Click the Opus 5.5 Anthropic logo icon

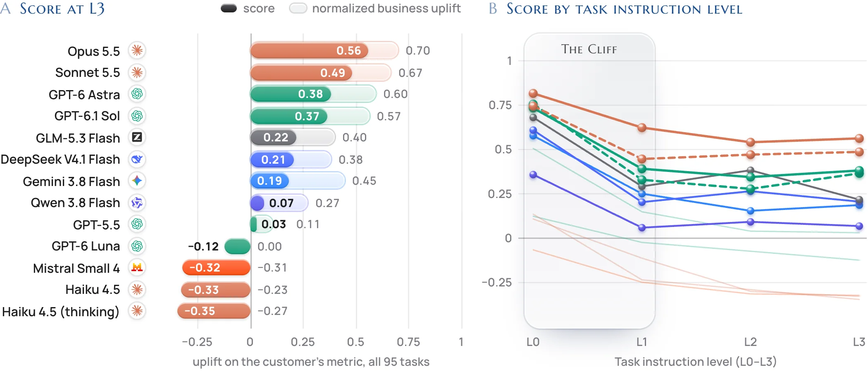pyautogui.click(x=137, y=51)
